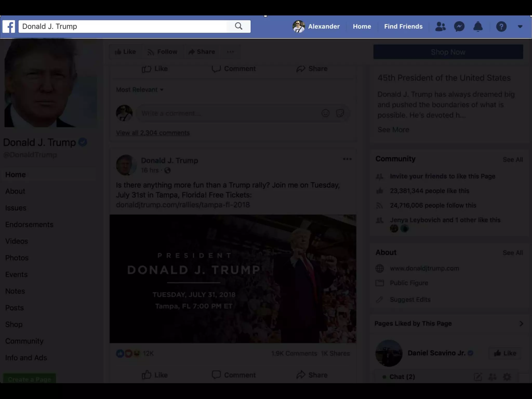Open chat settings gear icon
The image size is (532, 399).
507,377
